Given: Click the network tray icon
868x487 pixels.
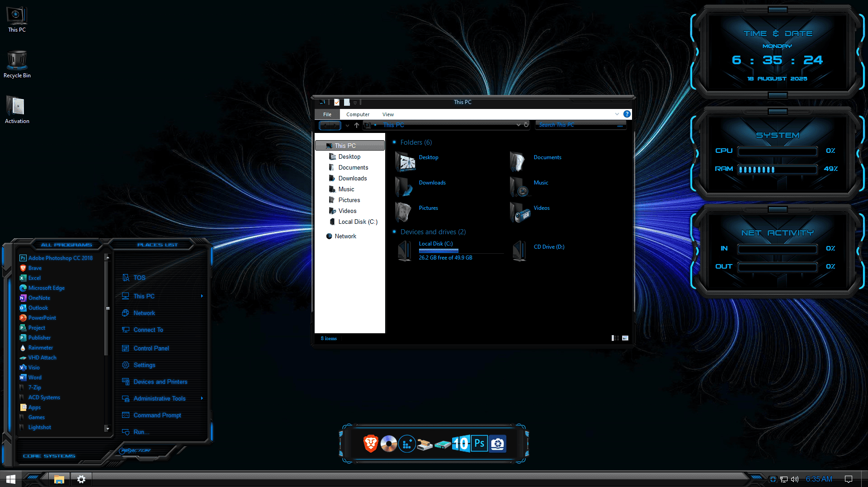Looking at the screenshot, I should tap(783, 479).
